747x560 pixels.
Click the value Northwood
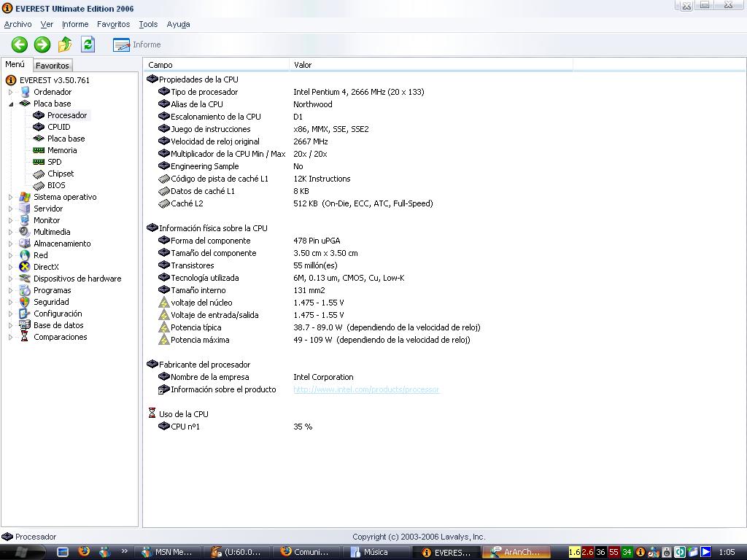(313, 104)
